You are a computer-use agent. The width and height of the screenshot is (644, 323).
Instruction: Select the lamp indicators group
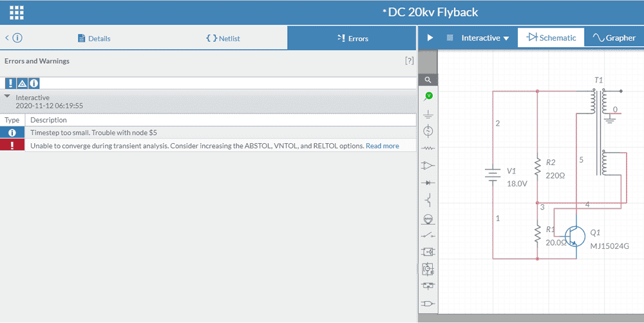428,219
